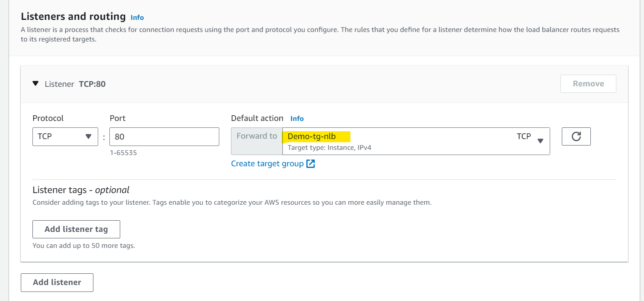Collapse the Listener TCP:80 section triangle
The height and width of the screenshot is (301, 644).
click(35, 83)
